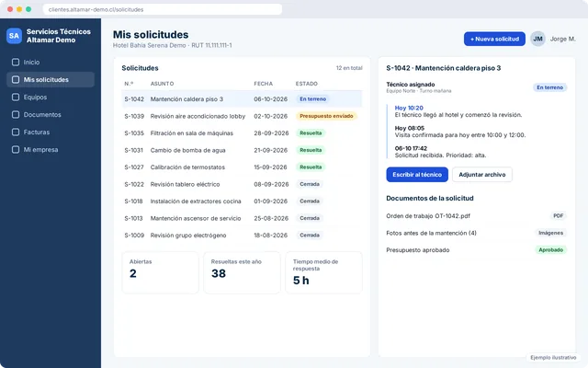Click the Inicio sidebar icon
Screen dimensions: 588x368
(16, 62)
